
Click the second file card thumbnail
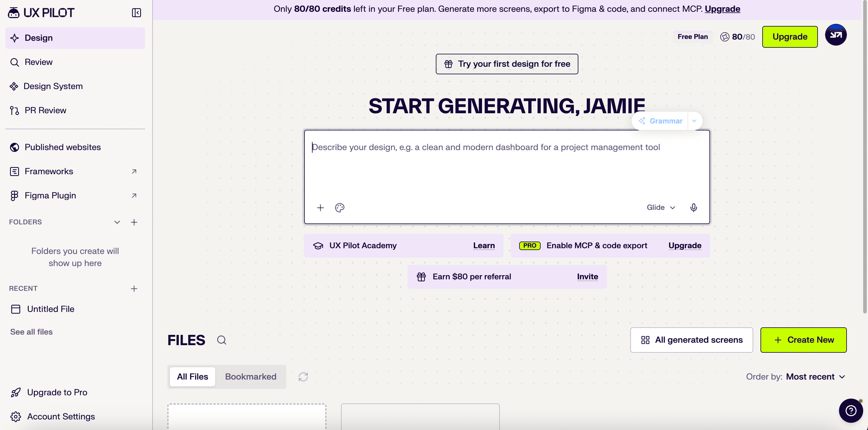[x=420, y=416]
